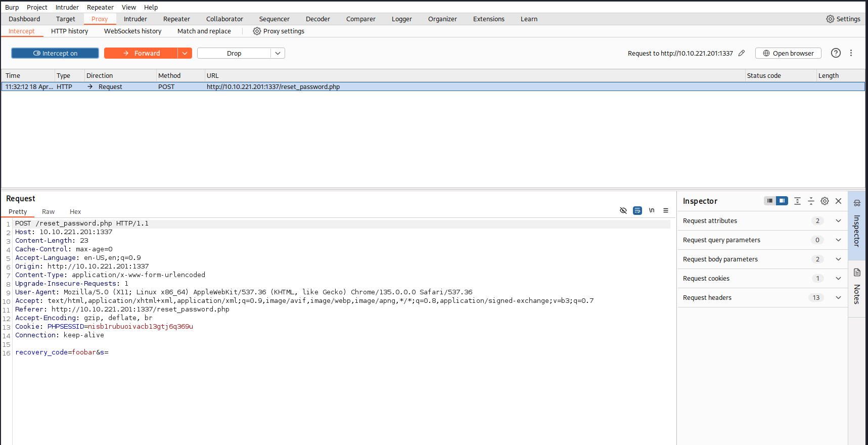
Task: Switch request view to Raw
Action: (x=49, y=211)
